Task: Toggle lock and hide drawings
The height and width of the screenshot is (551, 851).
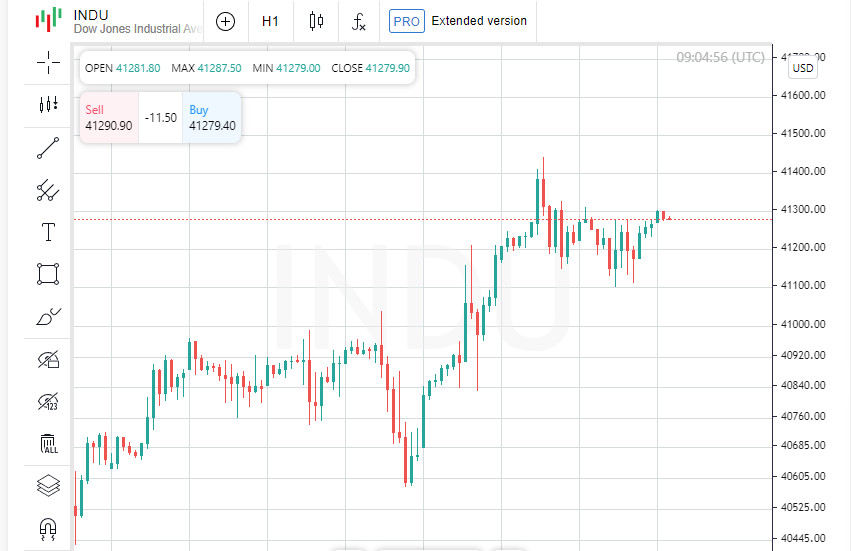Action: [x=48, y=359]
